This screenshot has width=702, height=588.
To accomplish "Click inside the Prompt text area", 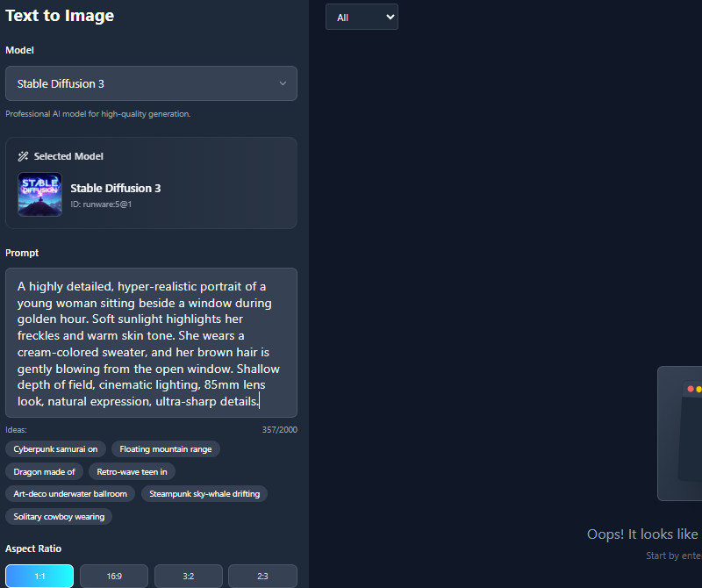I will click(149, 342).
